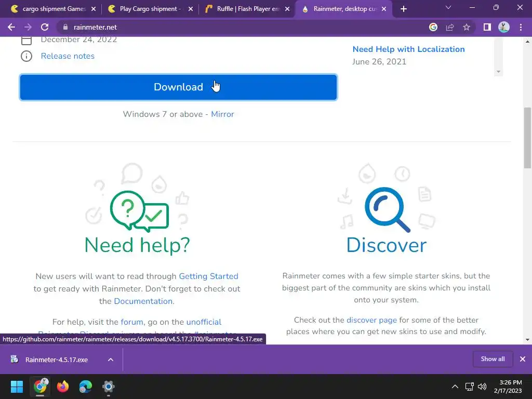532x399 pixels.
Task: Open the Google icon in address bar
Action: pos(433,27)
